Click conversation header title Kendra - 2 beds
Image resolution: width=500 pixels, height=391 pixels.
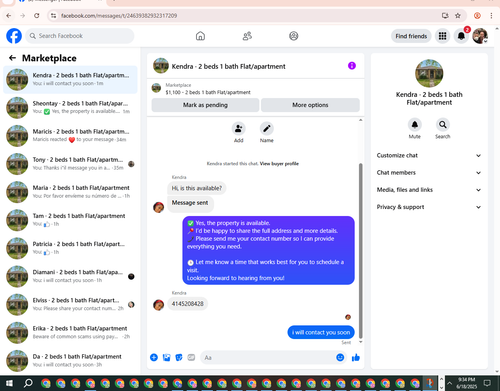(x=228, y=66)
